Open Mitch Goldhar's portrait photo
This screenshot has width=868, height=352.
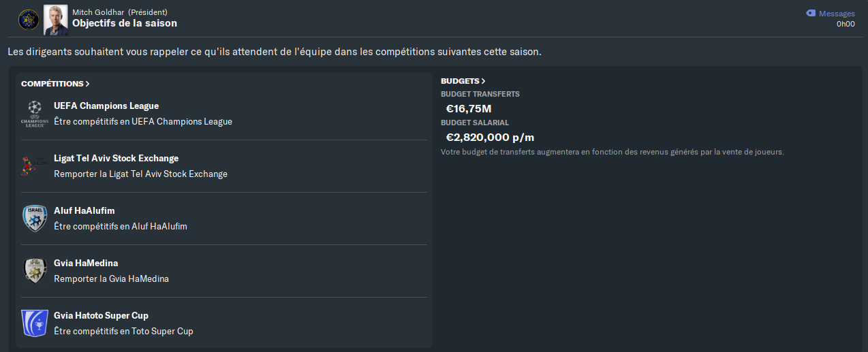[x=55, y=19]
